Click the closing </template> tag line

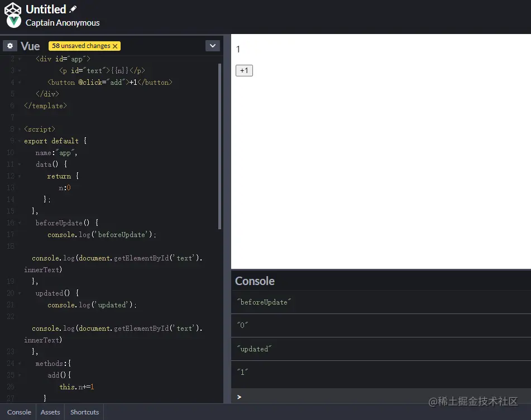[45, 106]
